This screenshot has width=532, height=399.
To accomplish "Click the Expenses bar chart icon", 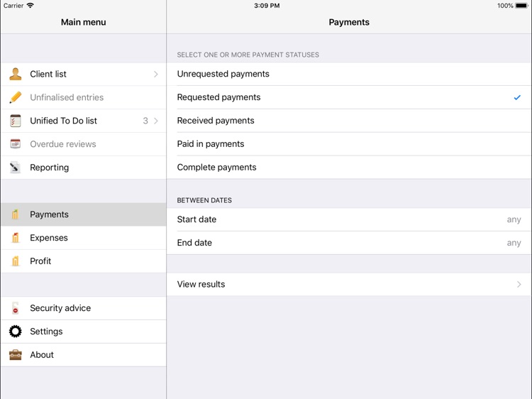I will coord(16,238).
